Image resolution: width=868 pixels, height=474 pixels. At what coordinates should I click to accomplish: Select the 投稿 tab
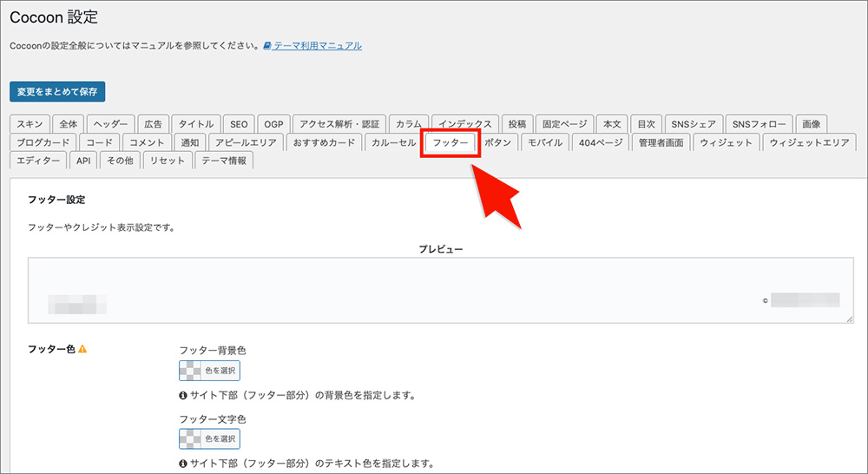click(x=517, y=124)
